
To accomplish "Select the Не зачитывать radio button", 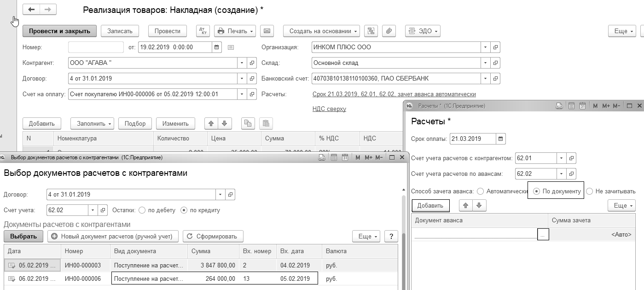I will coord(589,191).
